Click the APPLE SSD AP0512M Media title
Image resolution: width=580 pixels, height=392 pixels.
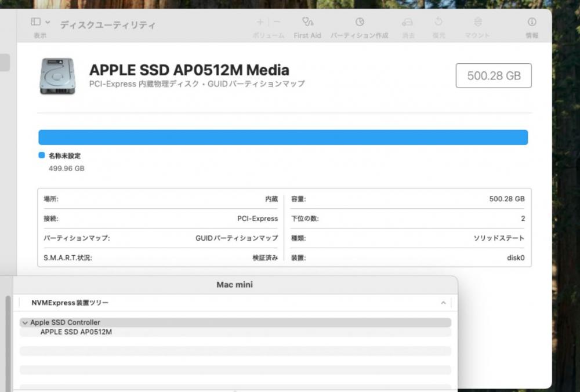tap(189, 70)
